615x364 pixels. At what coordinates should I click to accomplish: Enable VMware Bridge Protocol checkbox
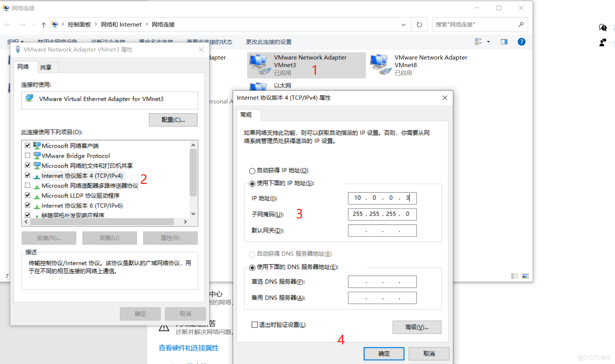click(28, 155)
